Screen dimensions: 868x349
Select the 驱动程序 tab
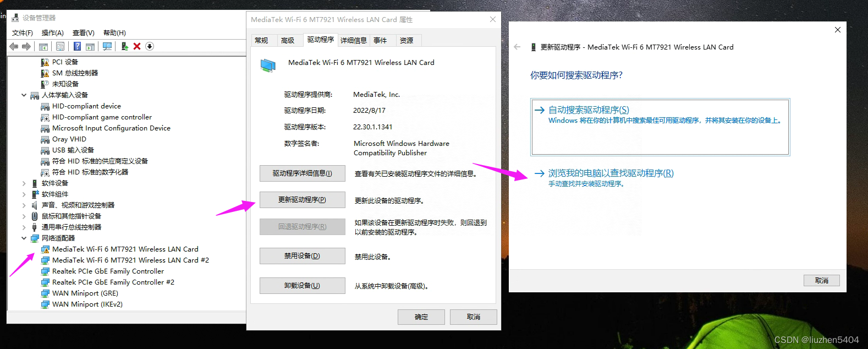point(321,40)
